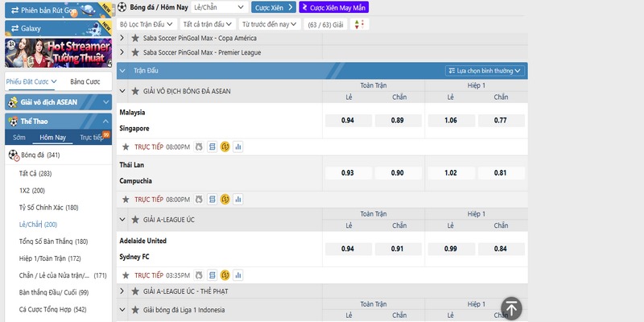Star the GIẢI VÔ ĐỊCH BÓNG ĐÁ ASEAN league

pos(134,91)
